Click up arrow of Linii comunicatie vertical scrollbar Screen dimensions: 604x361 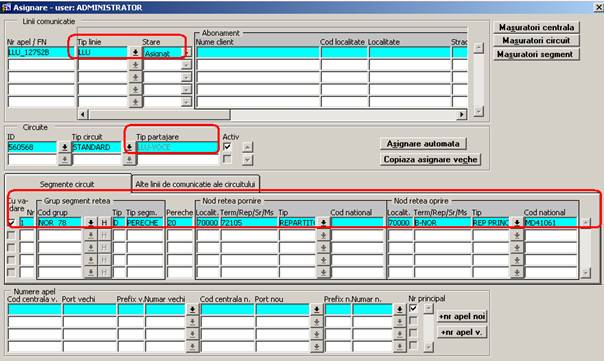[x=478, y=48]
